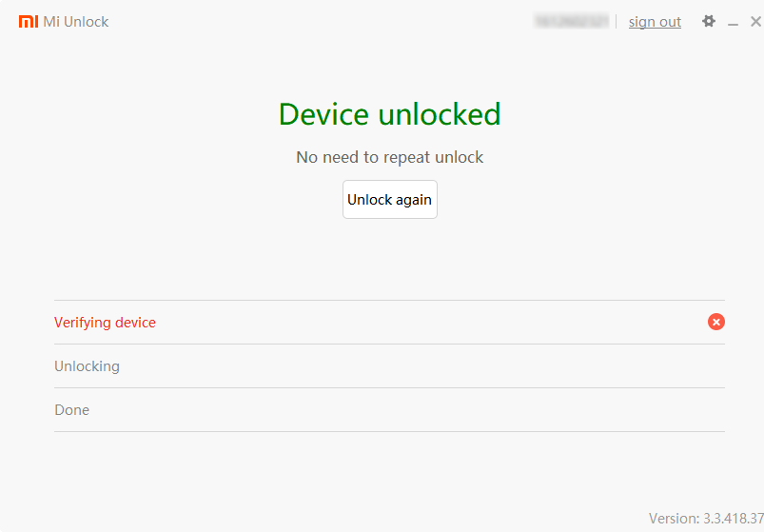Image resolution: width=764 pixels, height=532 pixels.
Task: Click the divider line below Done
Action: click(389, 432)
